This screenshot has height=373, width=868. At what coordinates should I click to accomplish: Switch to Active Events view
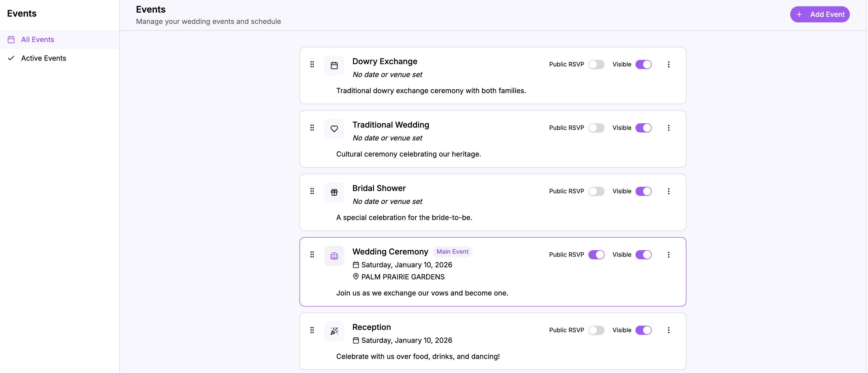click(x=44, y=58)
